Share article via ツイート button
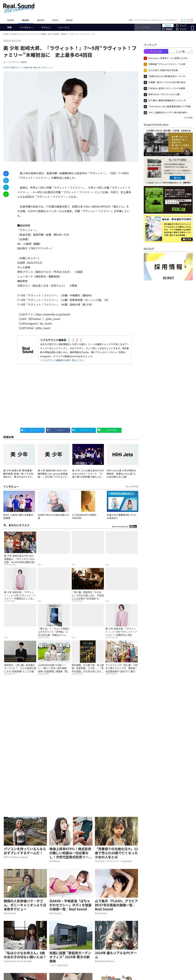 32,430
